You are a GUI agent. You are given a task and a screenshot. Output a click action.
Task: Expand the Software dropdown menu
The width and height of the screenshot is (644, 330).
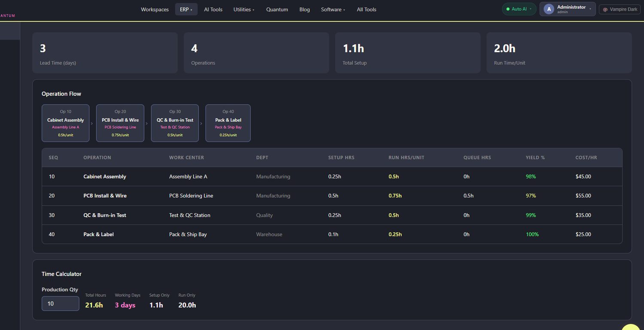[333, 9]
